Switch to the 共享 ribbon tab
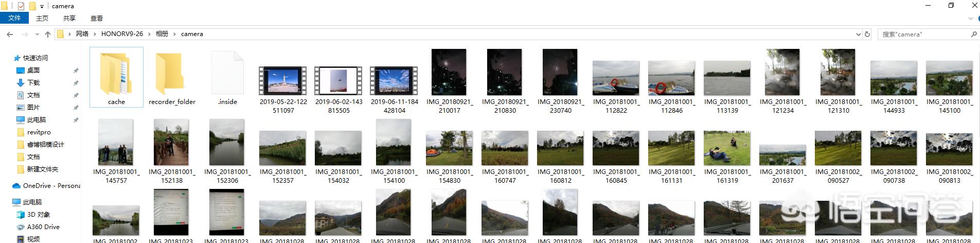 click(69, 18)
